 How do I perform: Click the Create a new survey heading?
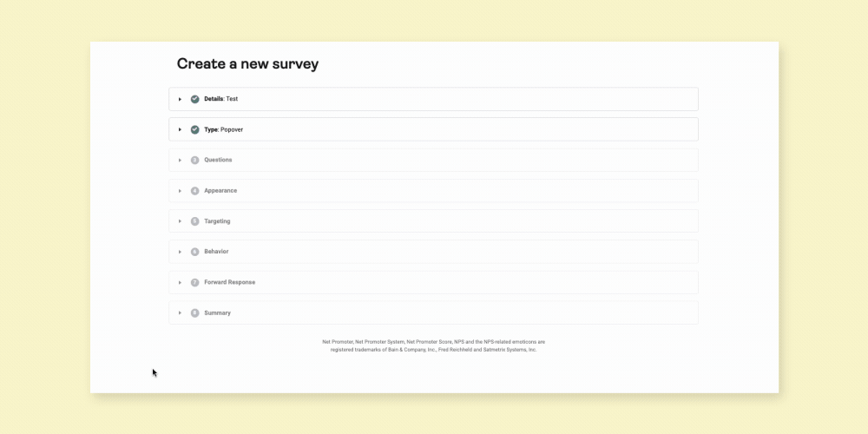click(x=247, y=63)
